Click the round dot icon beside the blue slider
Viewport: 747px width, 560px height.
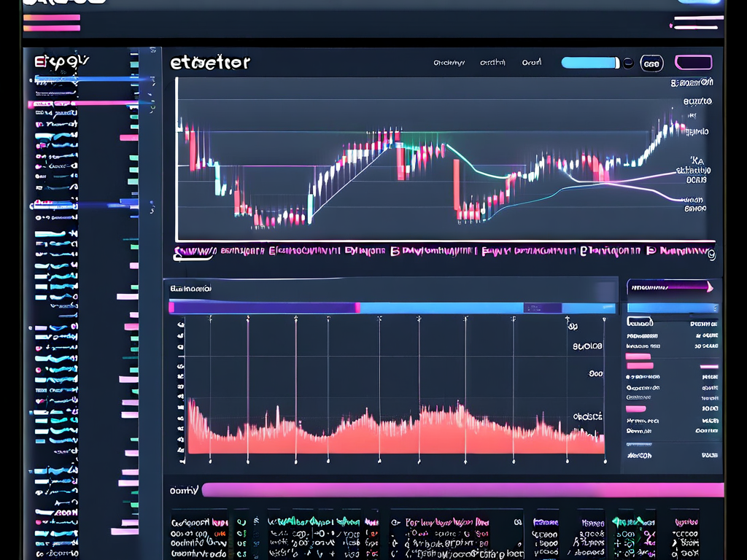[628, 63]
